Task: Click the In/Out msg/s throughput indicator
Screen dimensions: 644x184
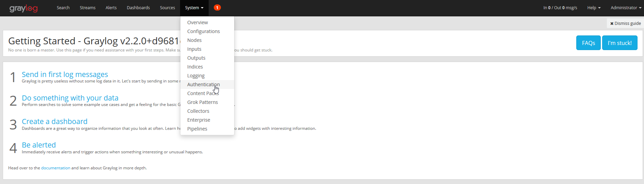Action: point(560,7)
